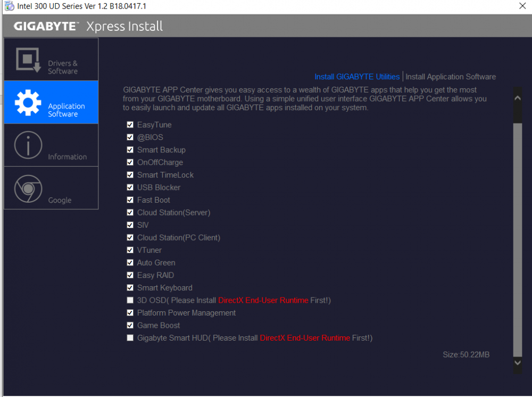Uncheck the EasyTune checkbox

tap(130, 125)
